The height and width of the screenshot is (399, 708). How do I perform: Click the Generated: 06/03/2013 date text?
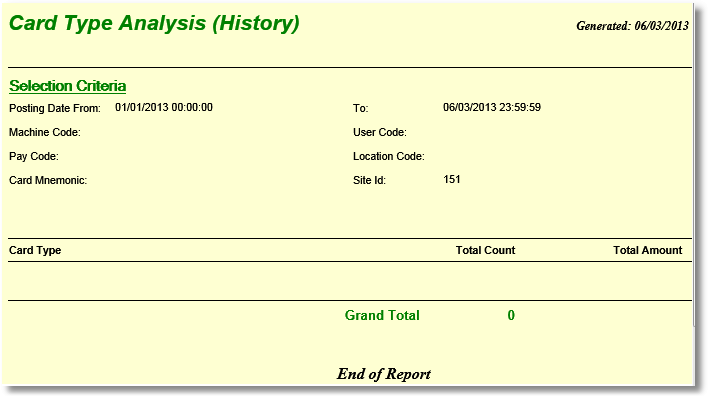632,26
